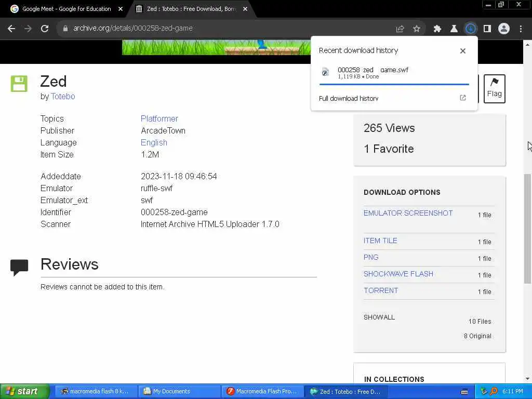The height and width of the screenshot is (399, 532).
Task: Click the Chrome Labs flask icon
Action: pyautogui.click(x=454, y=29)
